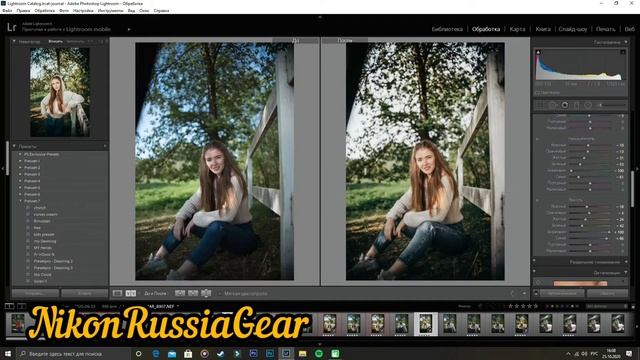Viewport: 640px width, 360px height.
Task: Adjust the Luminance Aquamarine slider at +100
Action: pyautogui.click(x=609, y=232)
